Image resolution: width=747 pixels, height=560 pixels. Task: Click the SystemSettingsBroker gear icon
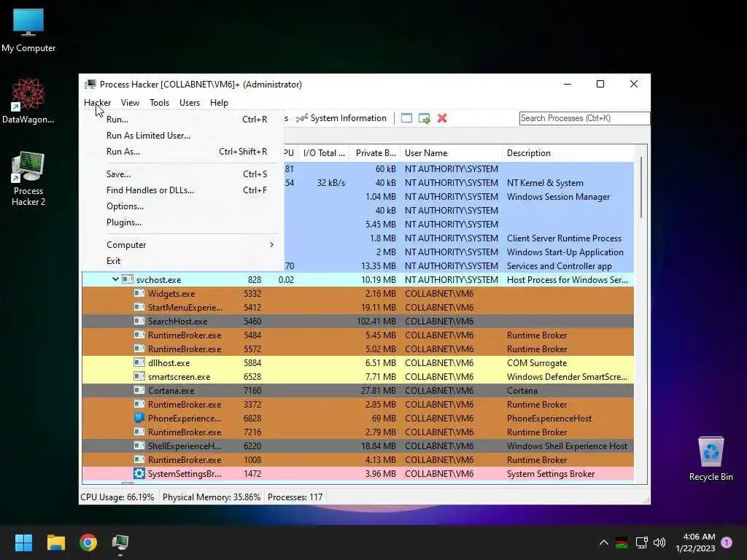pos(139,473)
